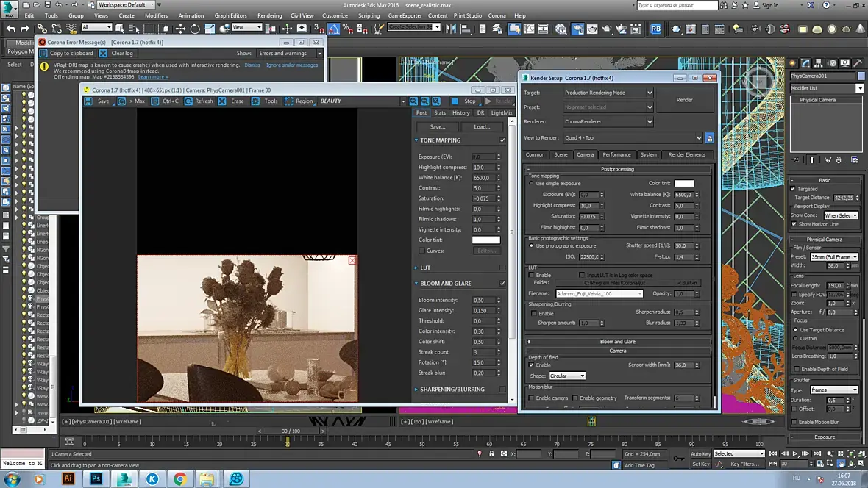The width and height of the screenshot is (868, 488).
Task: Open Photoshop from the taskbar
Action: 96,478
